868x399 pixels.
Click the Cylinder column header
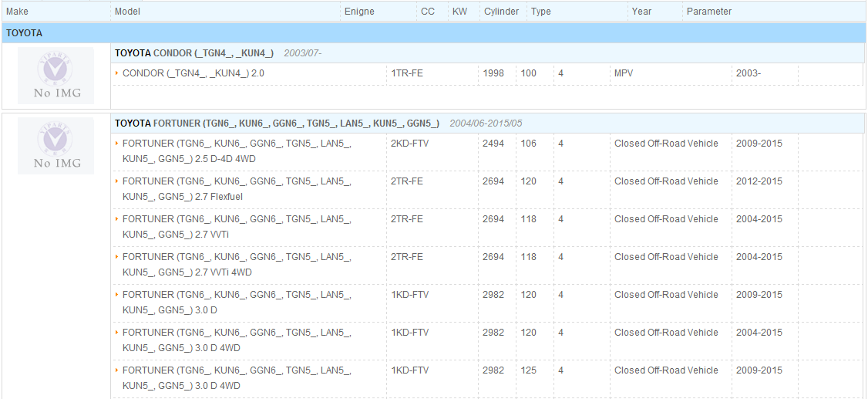click(x=502, y=12)
